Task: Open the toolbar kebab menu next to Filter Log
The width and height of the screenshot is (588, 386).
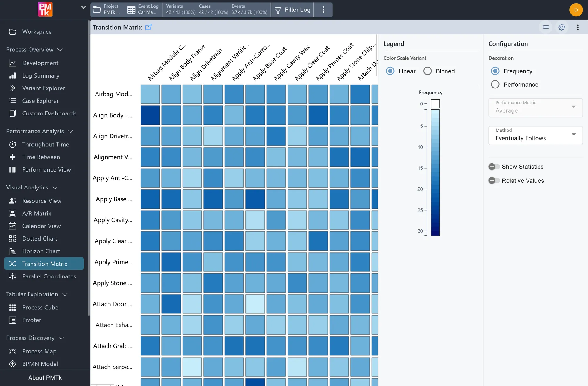Action: [x=323, y=10]
